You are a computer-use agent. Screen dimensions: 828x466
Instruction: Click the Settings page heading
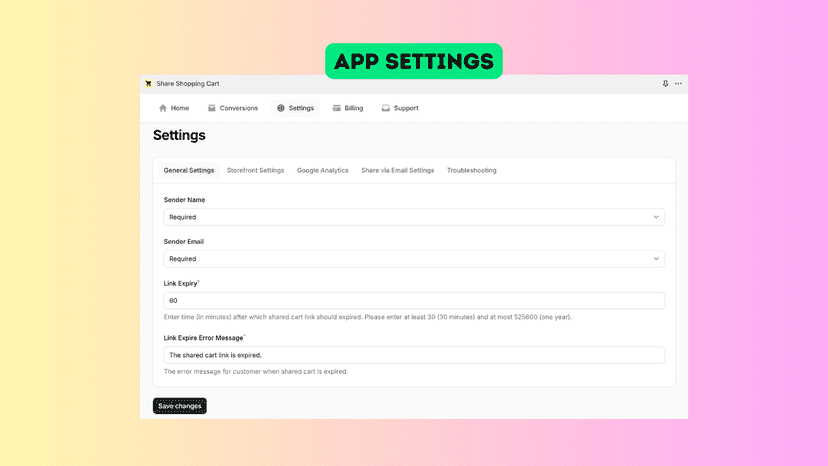tap(179, 135)
